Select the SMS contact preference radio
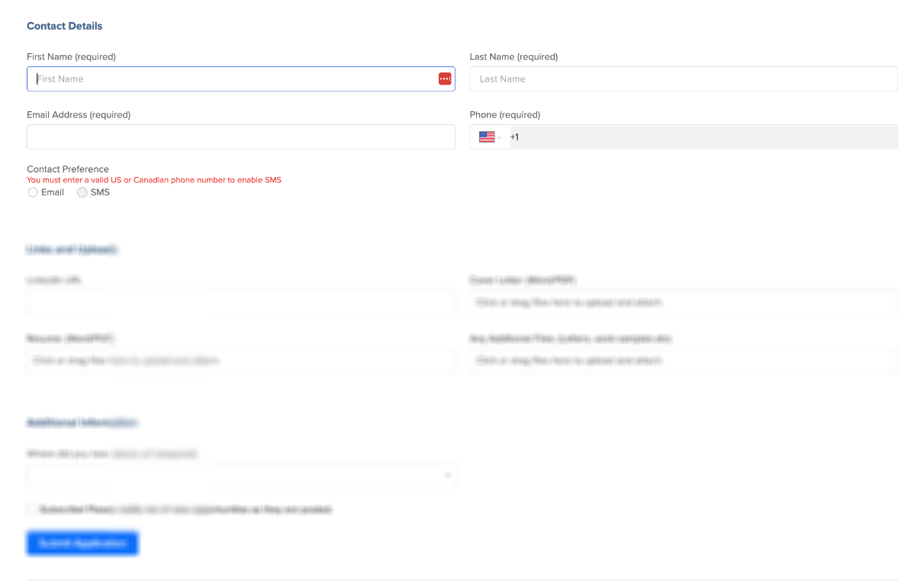The height and width of the screenshot is (582, 924). (x=82, y=193)
